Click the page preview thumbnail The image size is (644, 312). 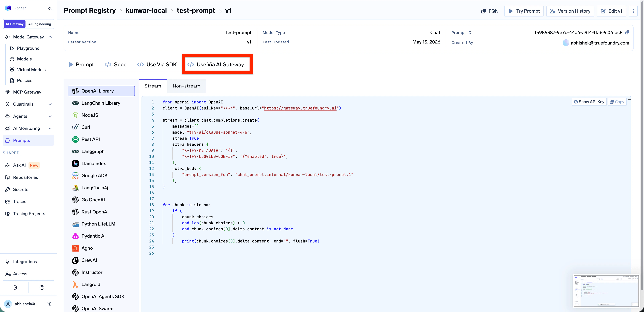point(606,291)
